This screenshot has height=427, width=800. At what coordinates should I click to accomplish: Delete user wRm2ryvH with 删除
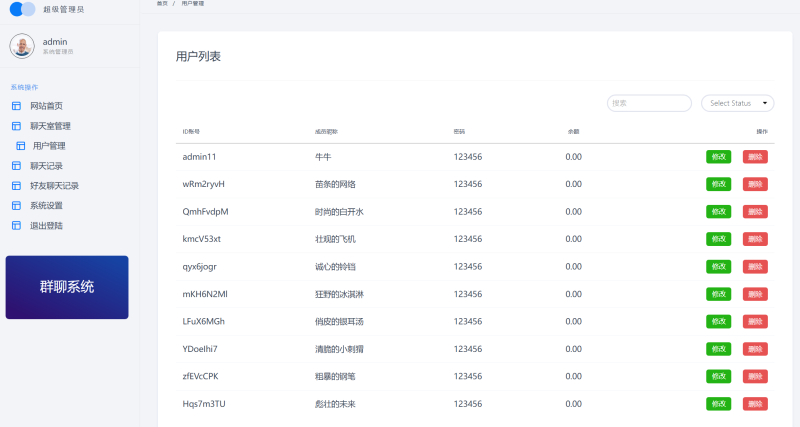tap(755, 184)
